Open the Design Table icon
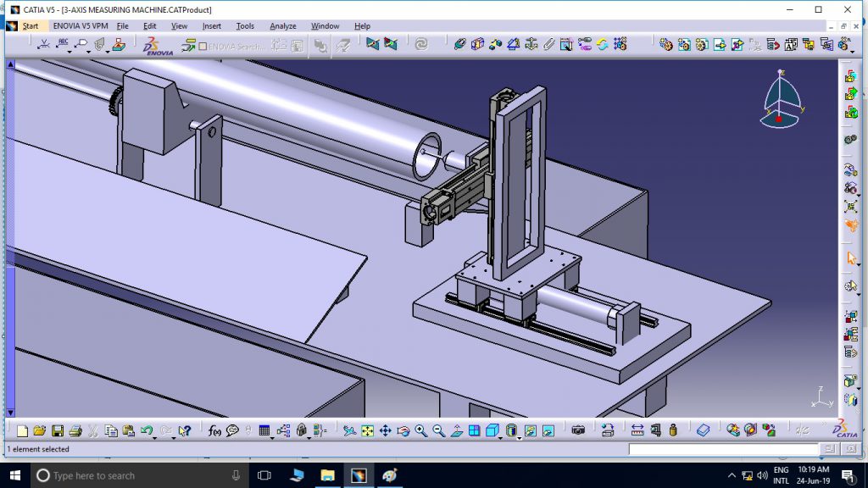 pos(264,430)
